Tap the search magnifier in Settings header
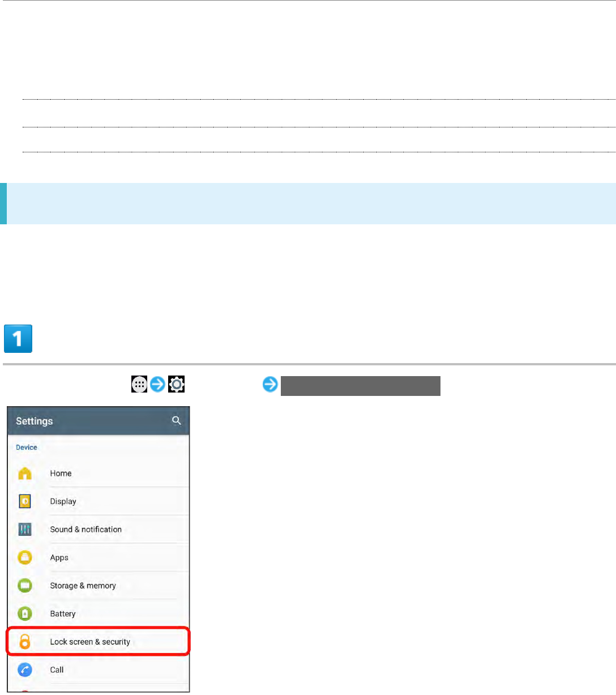 click(177, 420)
